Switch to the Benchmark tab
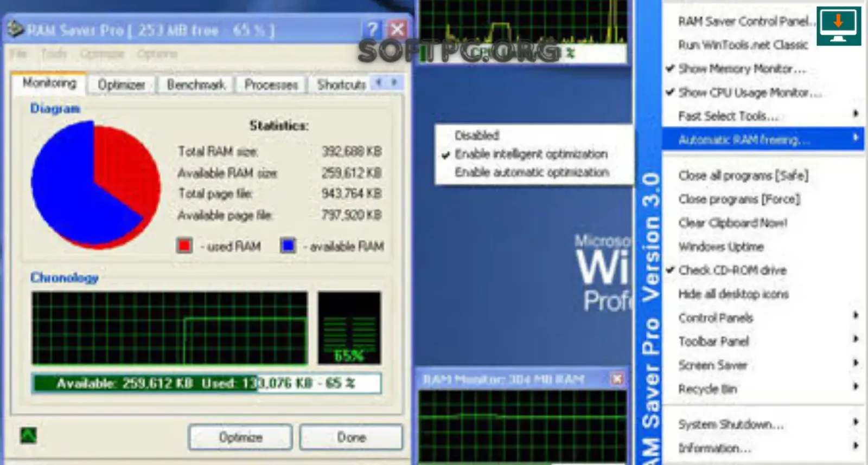The height and width of the screenshot is (465, 868). 196,85
